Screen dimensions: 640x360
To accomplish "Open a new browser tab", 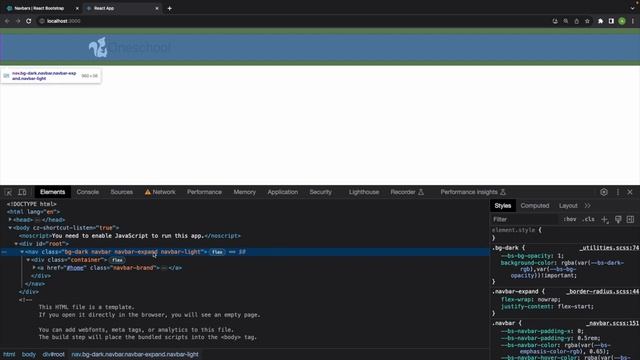I will [x=169, y=8].
